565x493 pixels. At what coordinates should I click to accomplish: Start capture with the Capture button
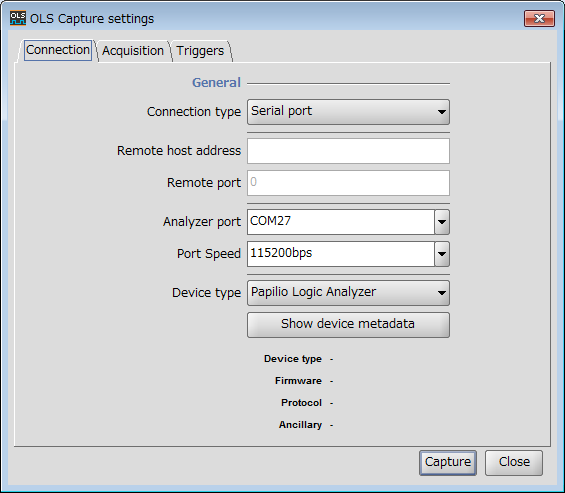point(448,463)
